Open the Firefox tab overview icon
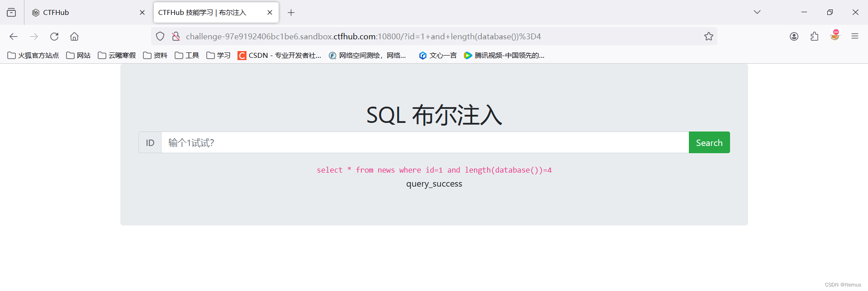 [11, 13]
